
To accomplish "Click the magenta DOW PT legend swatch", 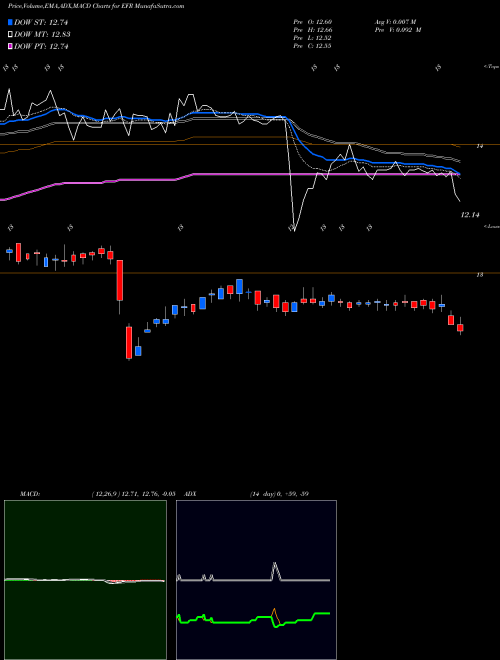I will [x=10, y=46].
